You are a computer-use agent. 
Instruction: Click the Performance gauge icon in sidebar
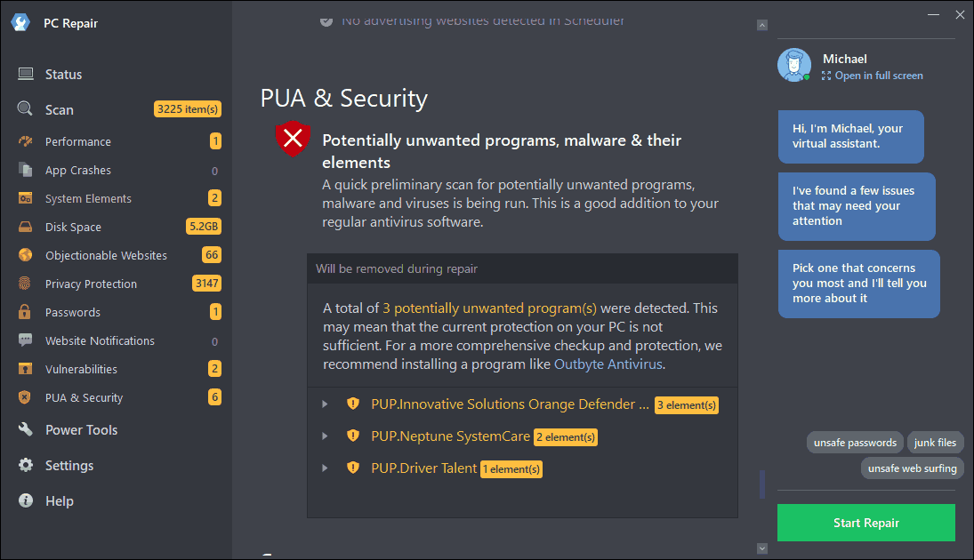(26, 141)
